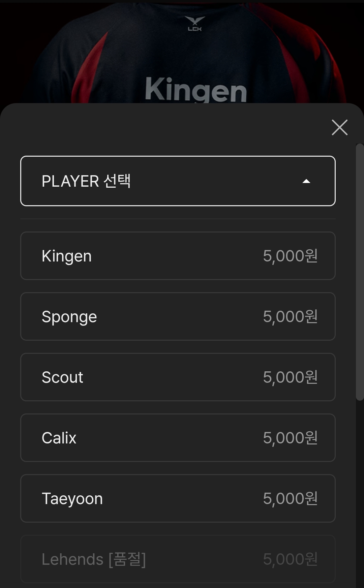Click the greyed 5,000원 price for Lehends
364x588 pixels.
pyautogui.click(x=290, y=559)
